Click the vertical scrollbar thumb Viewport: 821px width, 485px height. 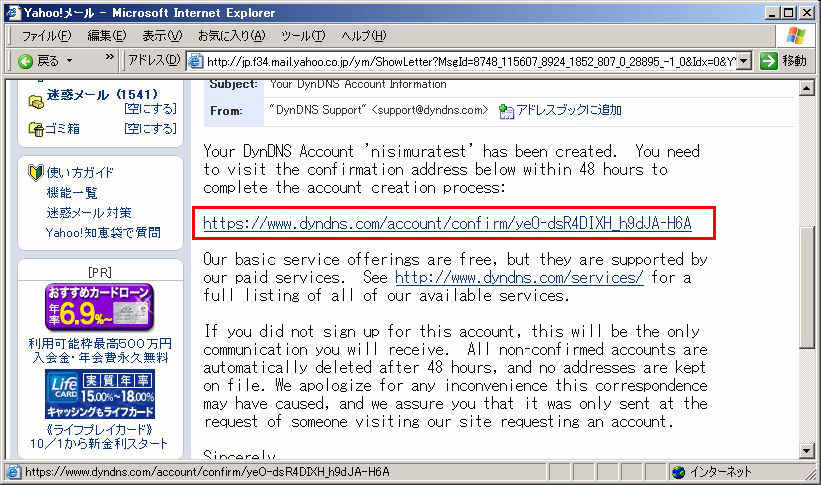tap(806, 287)
